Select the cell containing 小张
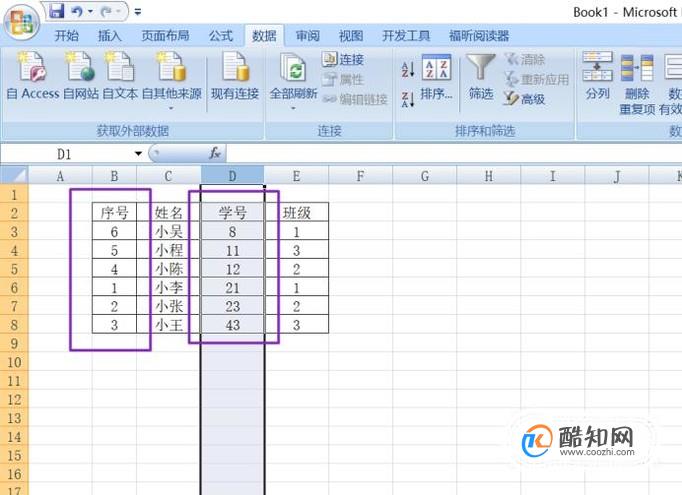 tap(169, 306)
